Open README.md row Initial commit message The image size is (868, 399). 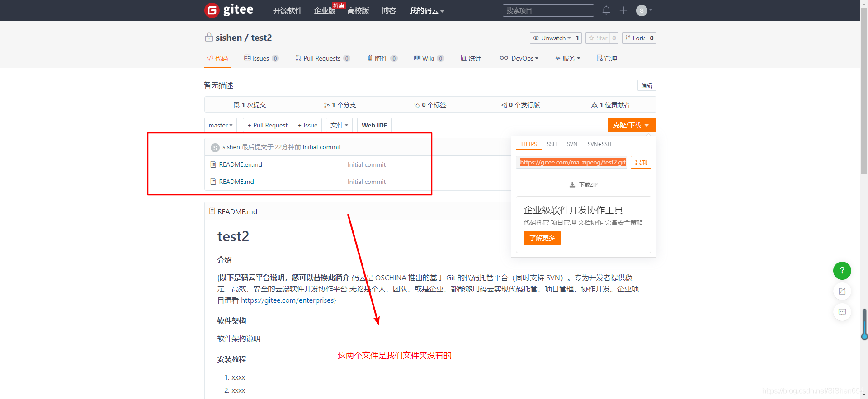pos(367,182)
